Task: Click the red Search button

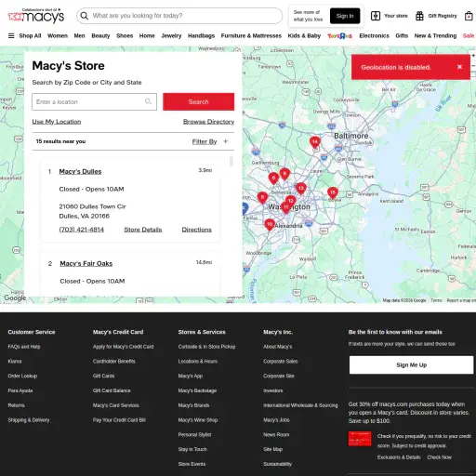Action: 199,101
